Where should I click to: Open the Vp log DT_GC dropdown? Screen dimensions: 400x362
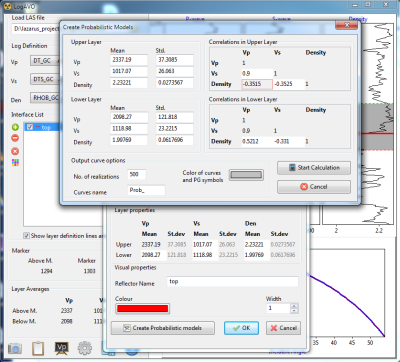(x=45, y=61)
